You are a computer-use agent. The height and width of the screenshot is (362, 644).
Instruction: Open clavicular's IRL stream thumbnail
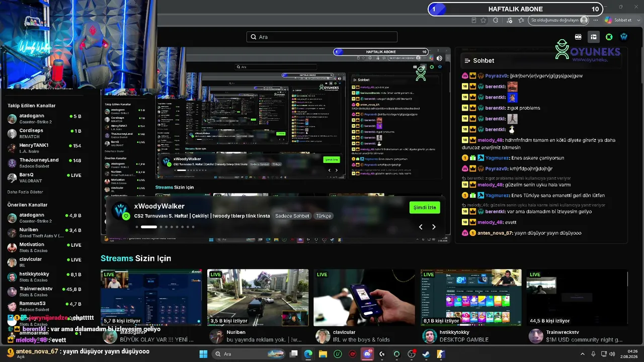(x=364, y=297)
